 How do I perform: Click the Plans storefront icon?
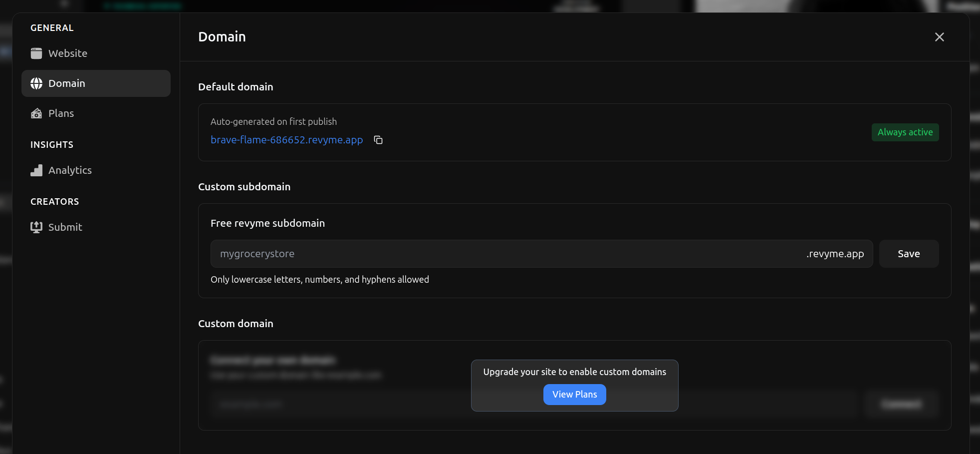(x=36, y=113)
